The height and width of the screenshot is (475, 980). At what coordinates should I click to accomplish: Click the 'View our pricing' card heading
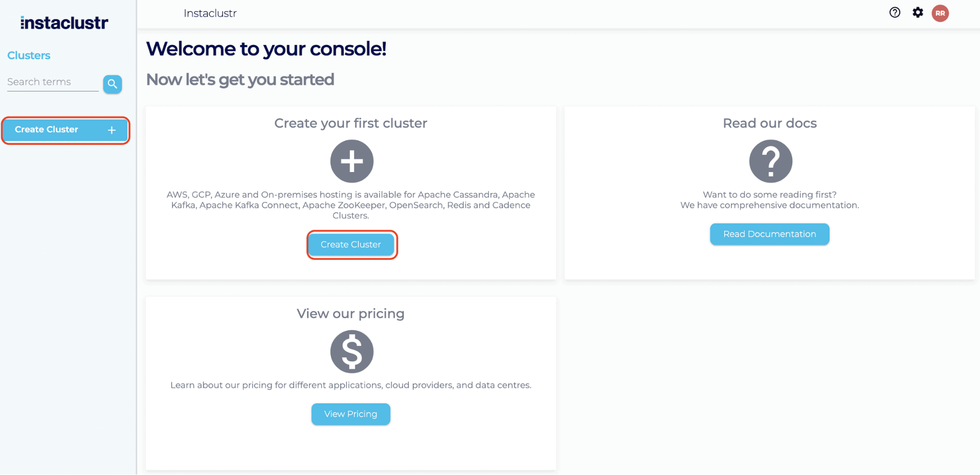(351, 313)
